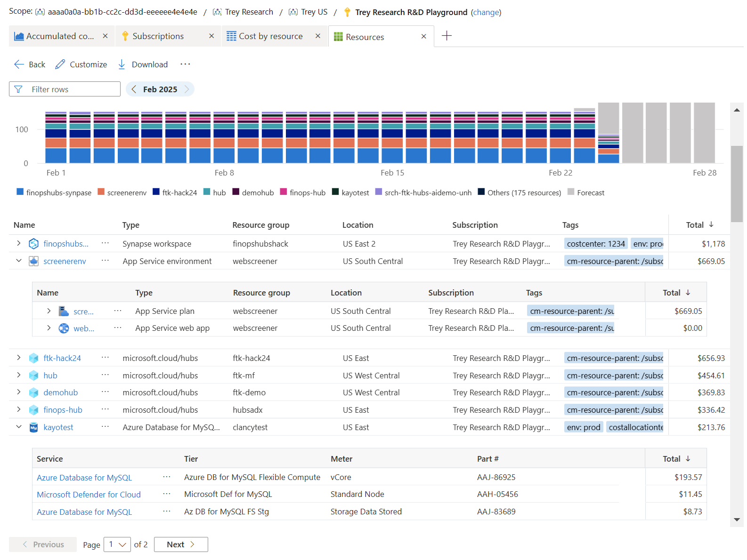Click the Next page button
The width and height of the screenshot is (747, 560).
[181, 544]
